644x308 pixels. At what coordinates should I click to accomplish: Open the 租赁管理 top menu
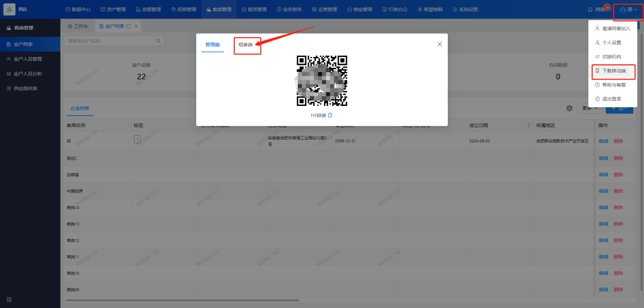(254, 9)
